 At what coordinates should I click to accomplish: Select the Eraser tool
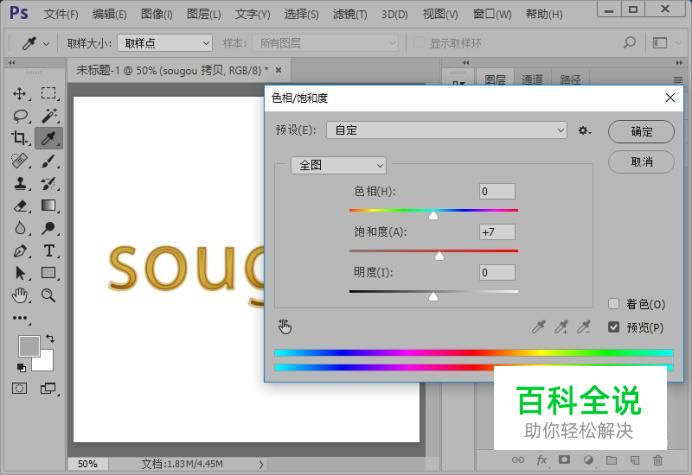click(20, 206)
